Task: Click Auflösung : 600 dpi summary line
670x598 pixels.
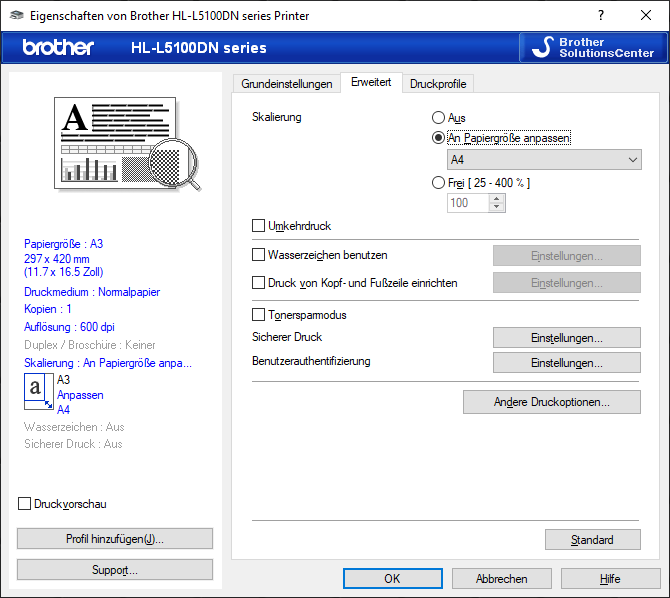Action: 69,327
